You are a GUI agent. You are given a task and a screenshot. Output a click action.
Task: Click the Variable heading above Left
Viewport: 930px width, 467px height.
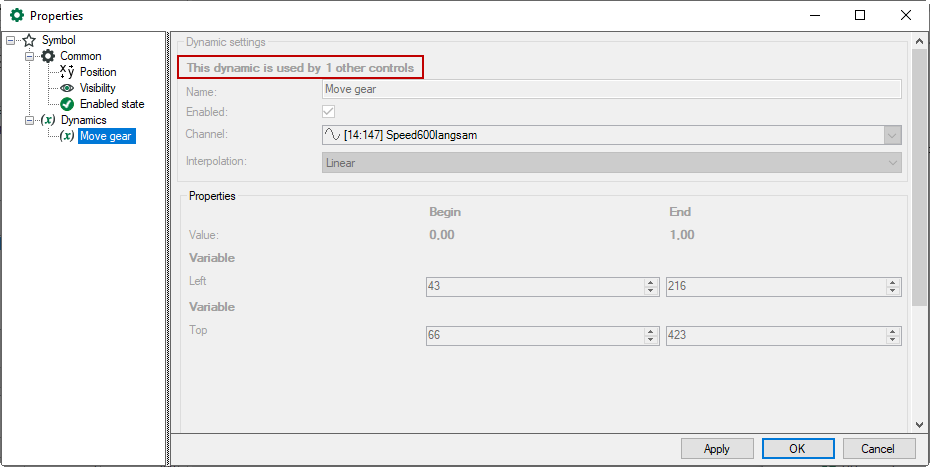point(212,258)
